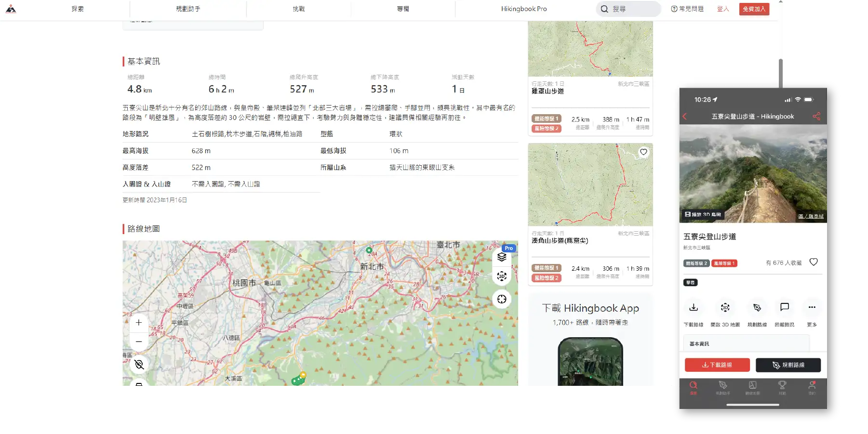Click the blue Pro badge on map

[509, 248]
